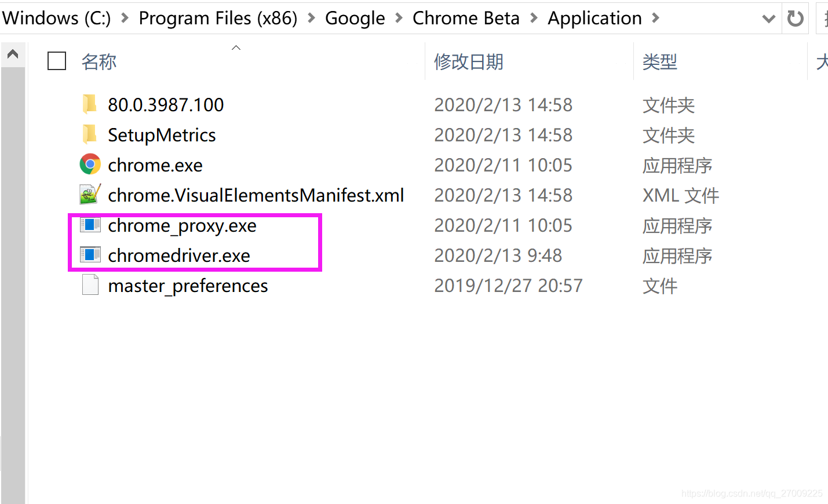828x504 pixels.
Task: Sort by the 名称 column header
Action: click(x=99, y=61)
